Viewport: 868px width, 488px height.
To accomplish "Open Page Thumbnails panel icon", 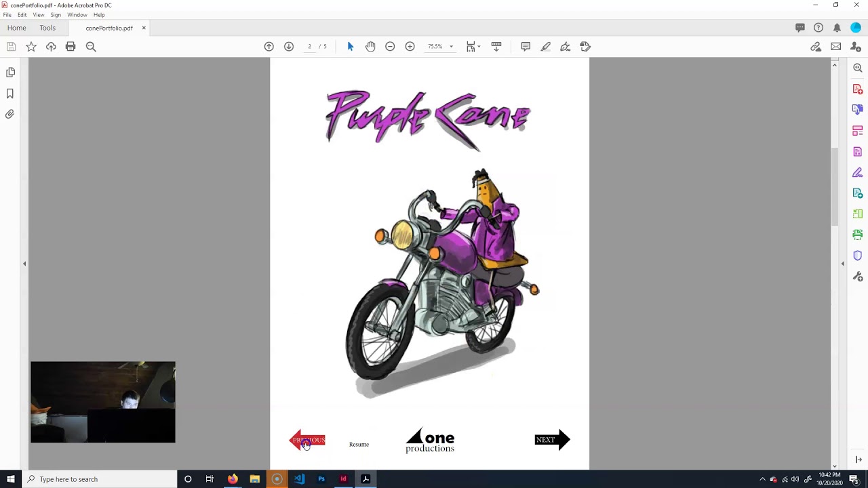I will point(10,73).
